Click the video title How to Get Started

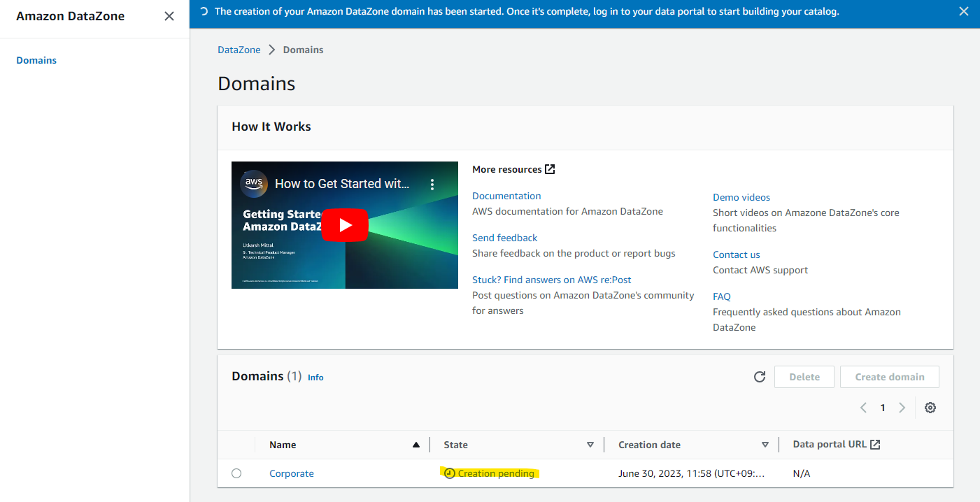point(343,184)
